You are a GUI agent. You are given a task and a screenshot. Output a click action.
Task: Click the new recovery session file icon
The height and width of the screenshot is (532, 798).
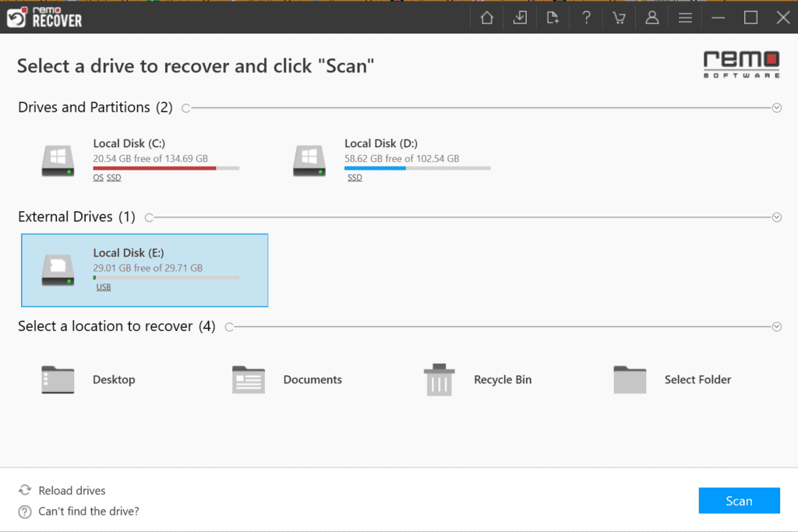coord(553,16)
